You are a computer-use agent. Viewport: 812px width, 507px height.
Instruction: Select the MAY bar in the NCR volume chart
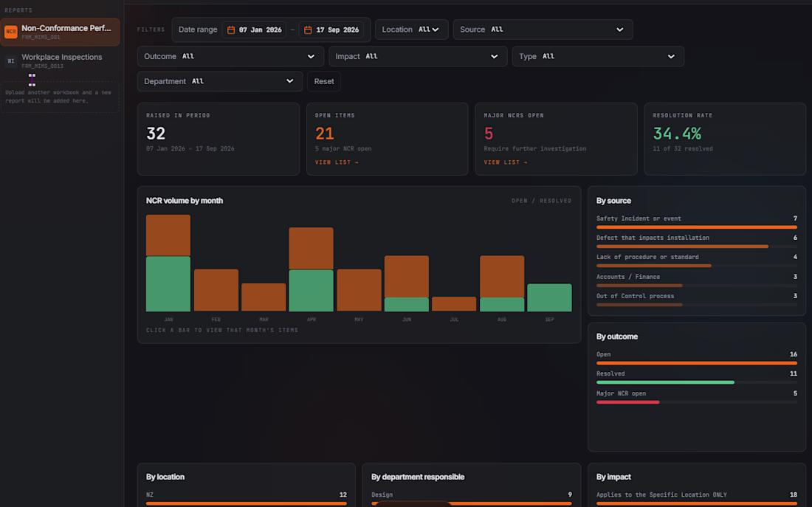pyautogui.click(x=359, y=290)
